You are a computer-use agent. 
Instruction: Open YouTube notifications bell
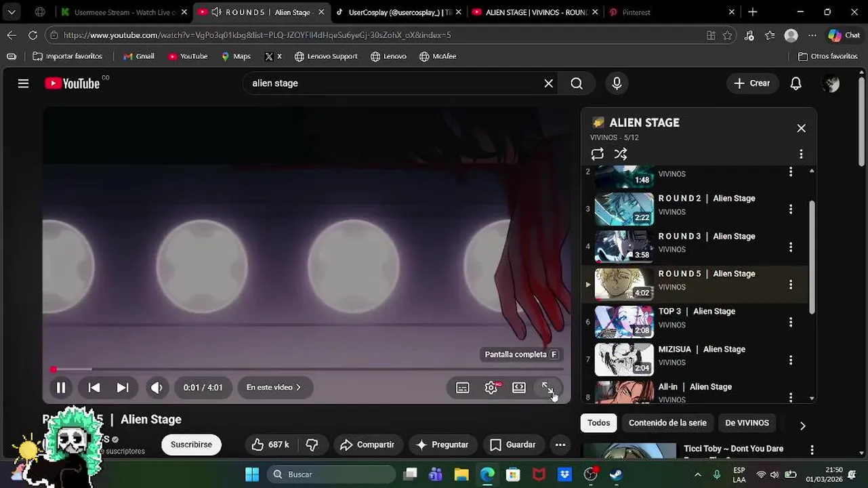tap(796, 83)
